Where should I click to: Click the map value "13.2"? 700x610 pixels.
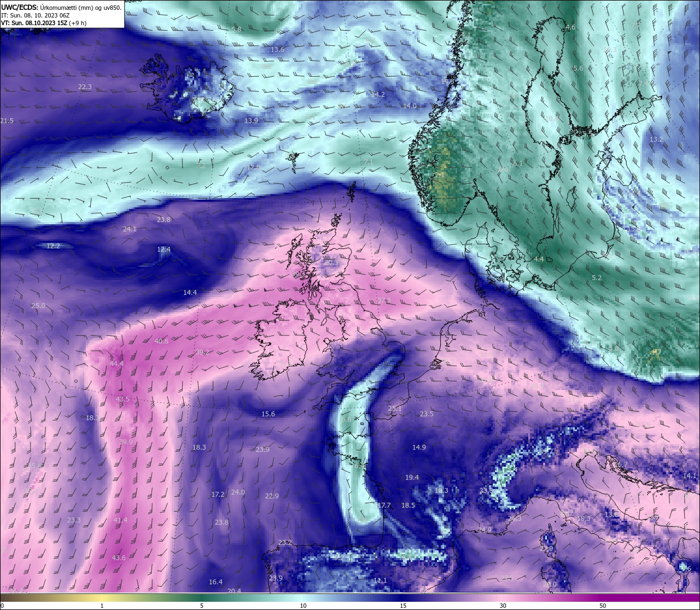coord(656,140)
